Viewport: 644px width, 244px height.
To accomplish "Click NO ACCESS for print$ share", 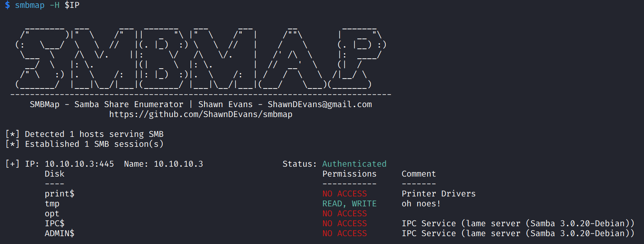I will pyautogui.click(x=345, y=194).
